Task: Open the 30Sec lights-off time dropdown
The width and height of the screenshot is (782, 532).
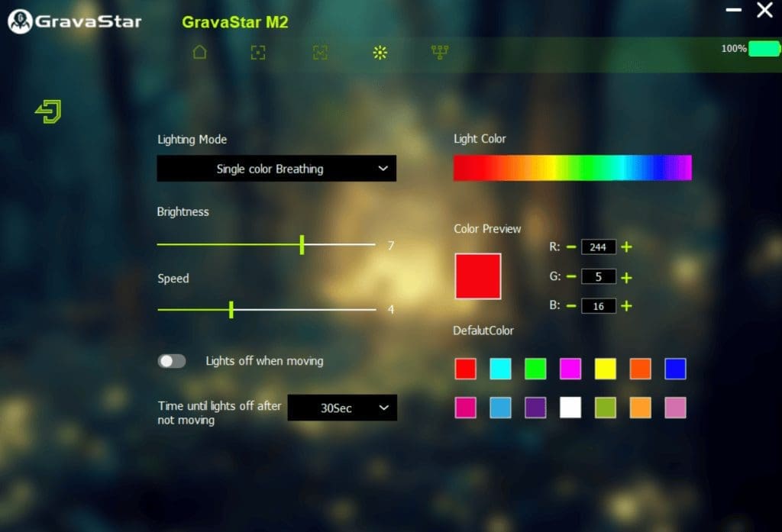Action: point(342,408)
